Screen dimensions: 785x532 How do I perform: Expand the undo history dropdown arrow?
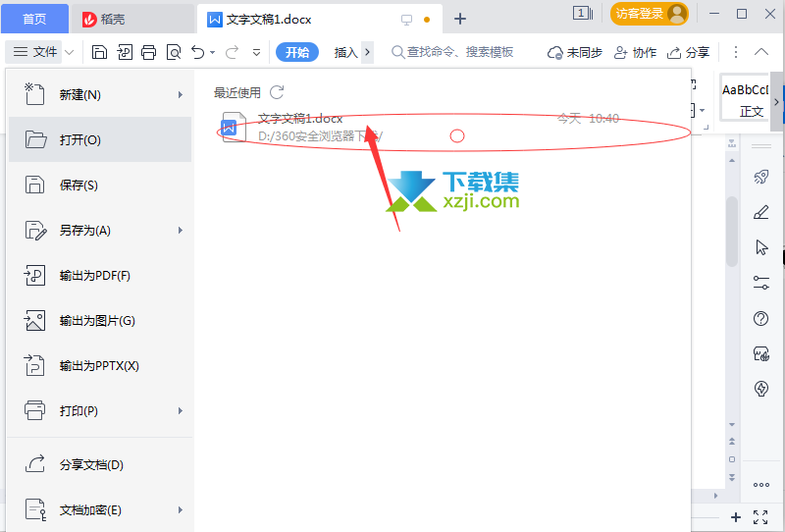coord(212,53)
